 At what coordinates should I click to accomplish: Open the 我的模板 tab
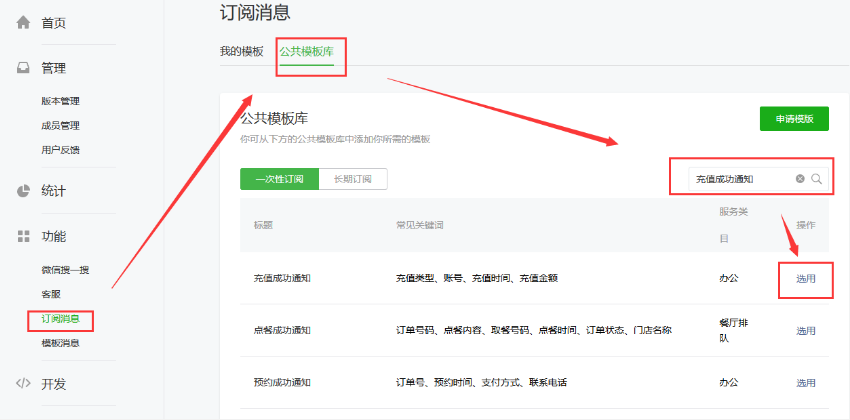point(242,51)
